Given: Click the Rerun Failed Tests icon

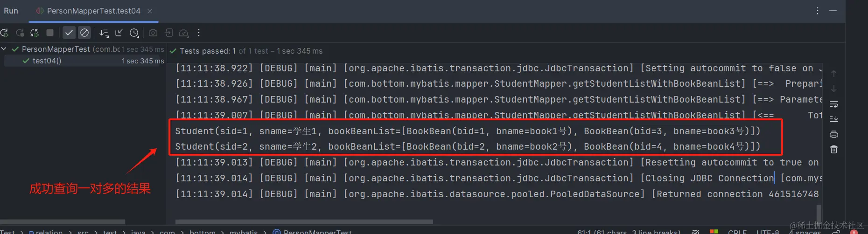Looking at the screenshot, I should click(20, 33).
